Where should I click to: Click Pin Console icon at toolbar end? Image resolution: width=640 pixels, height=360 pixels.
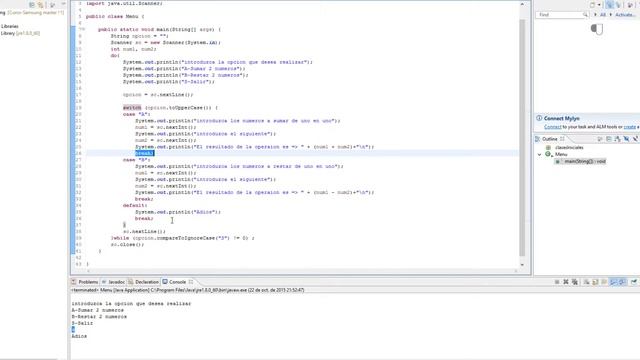pos(634,282)
